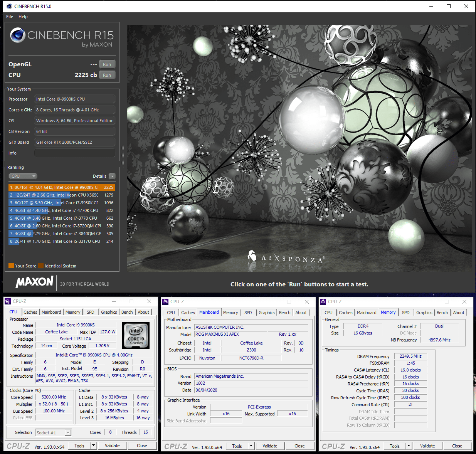
Task: Close the Memory CPU-Z window with X
Action: (x=464, y=302)
